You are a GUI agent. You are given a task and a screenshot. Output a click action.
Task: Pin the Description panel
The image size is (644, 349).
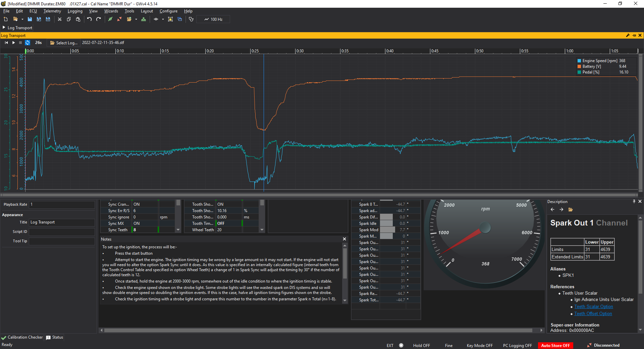coord(634,201)
